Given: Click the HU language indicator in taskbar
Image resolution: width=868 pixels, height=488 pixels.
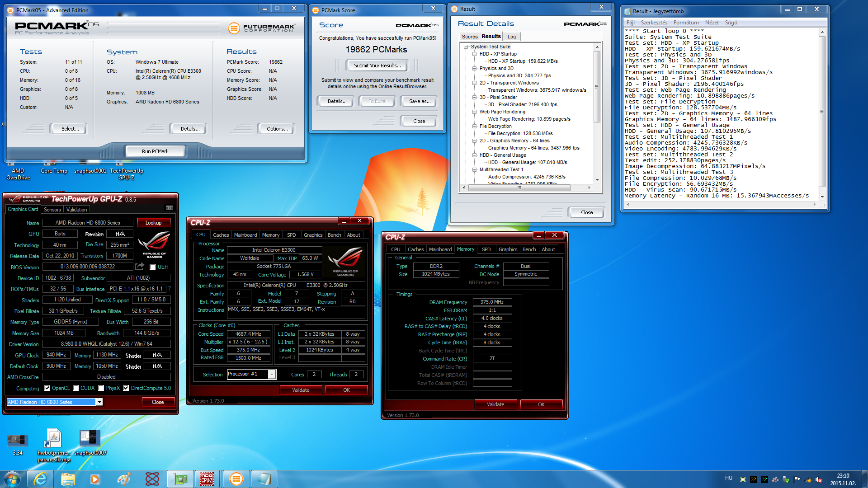Looking at the screenshot, I should 728,478.
